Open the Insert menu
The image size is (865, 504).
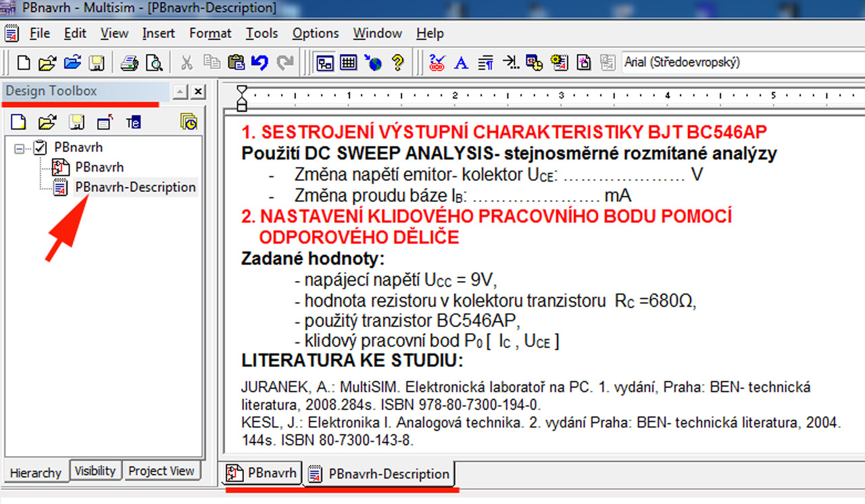(x=159, y=33)
